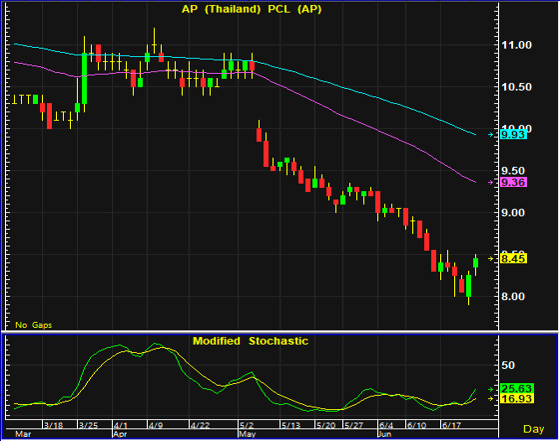Image resolution: width=560 pixels, height=441 pixels.
Task: Click the 50 level on the stochastic axis
Action: click(508, 365)
